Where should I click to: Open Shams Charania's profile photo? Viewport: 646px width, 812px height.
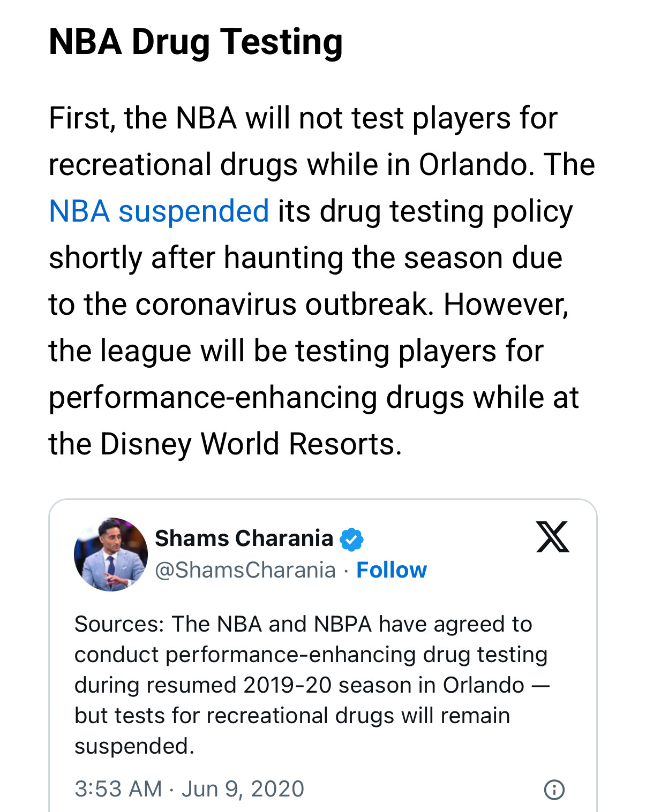111,554
